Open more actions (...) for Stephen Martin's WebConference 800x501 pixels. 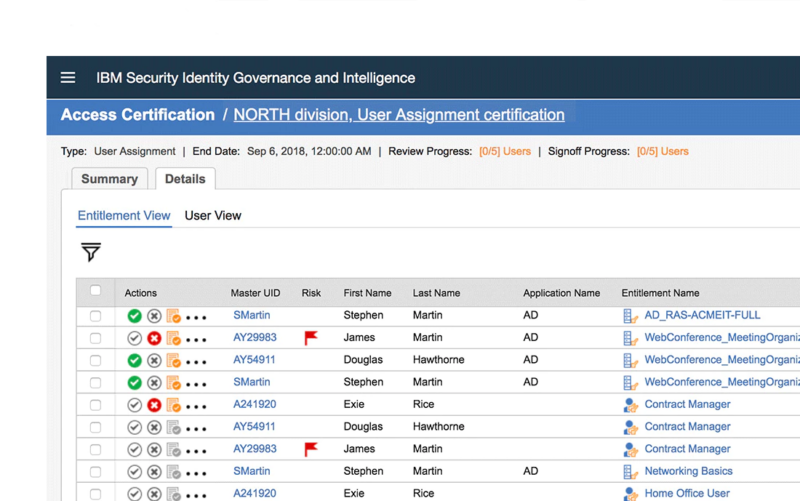pyautogui.click(x=196, y=384)
